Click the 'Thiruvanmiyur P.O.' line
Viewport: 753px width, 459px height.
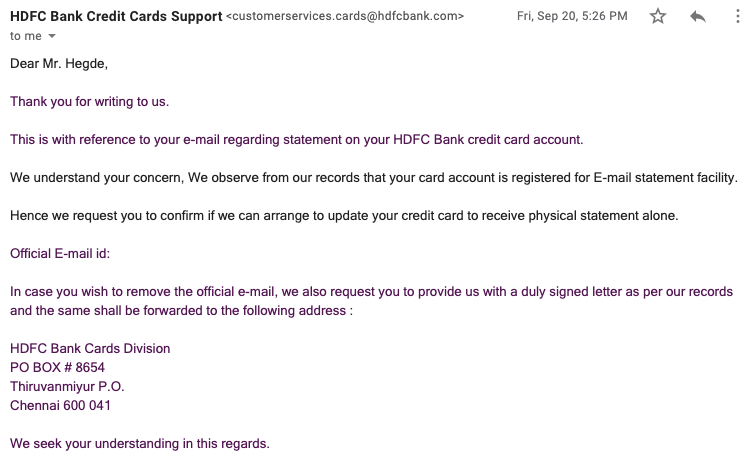(67, 387)
